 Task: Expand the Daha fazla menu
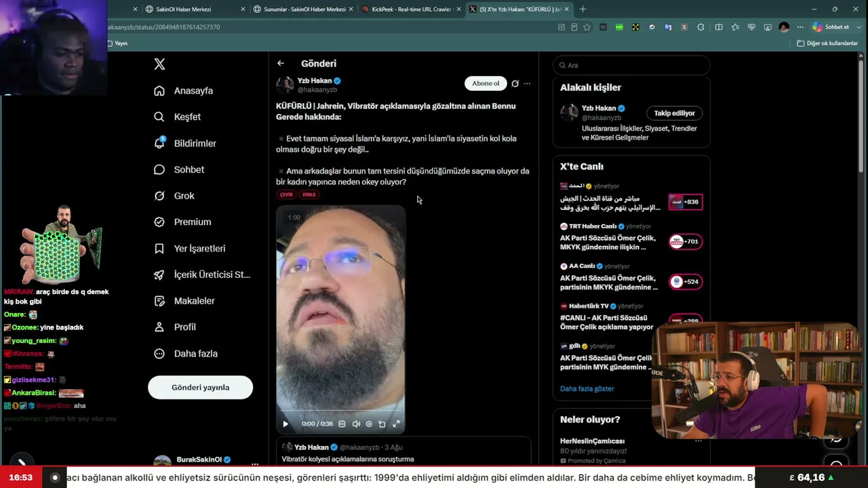(x=186, y=353)
